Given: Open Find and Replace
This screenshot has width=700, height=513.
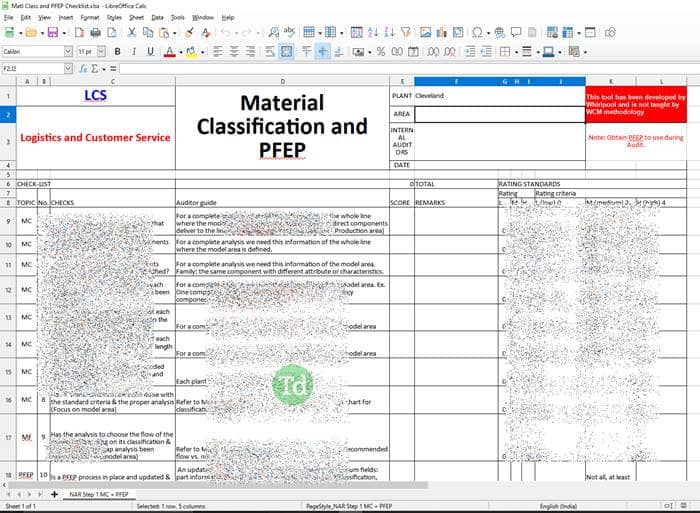Looking at the screenshot, I should pos(273,32).
